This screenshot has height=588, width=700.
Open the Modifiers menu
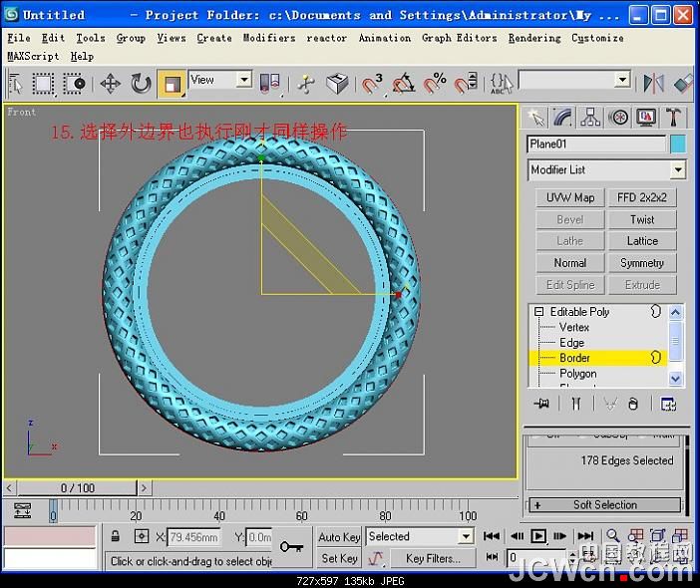click(x=269, y=38)
